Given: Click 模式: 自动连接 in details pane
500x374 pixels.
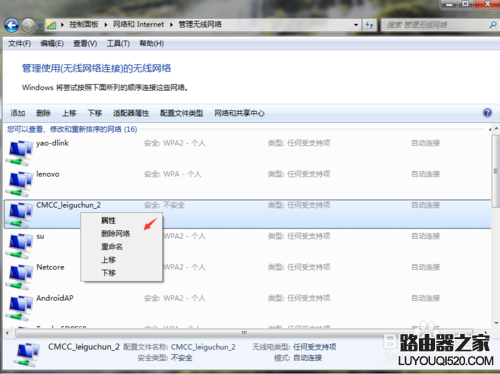Looking at the screenshot, I should pos(298,358).
